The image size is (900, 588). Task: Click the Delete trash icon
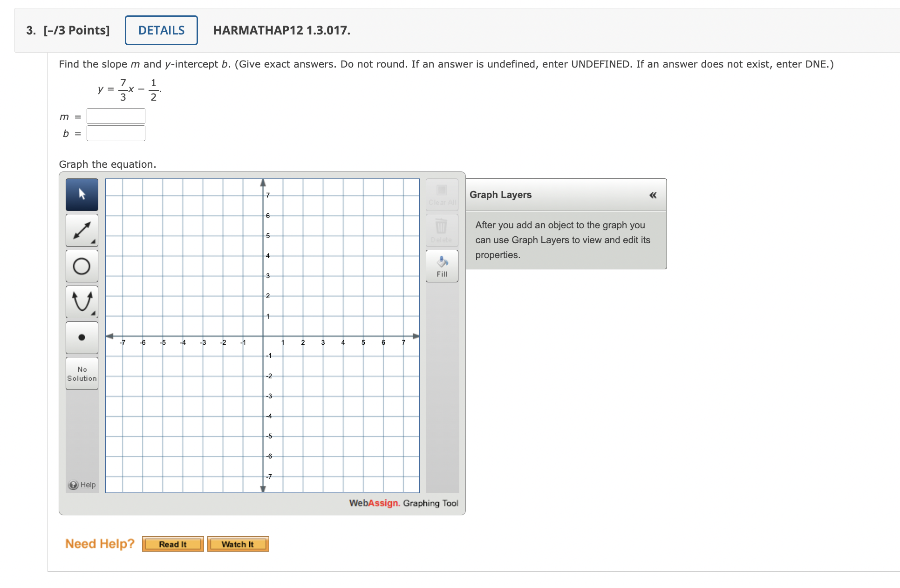click(x=441, y=230)
